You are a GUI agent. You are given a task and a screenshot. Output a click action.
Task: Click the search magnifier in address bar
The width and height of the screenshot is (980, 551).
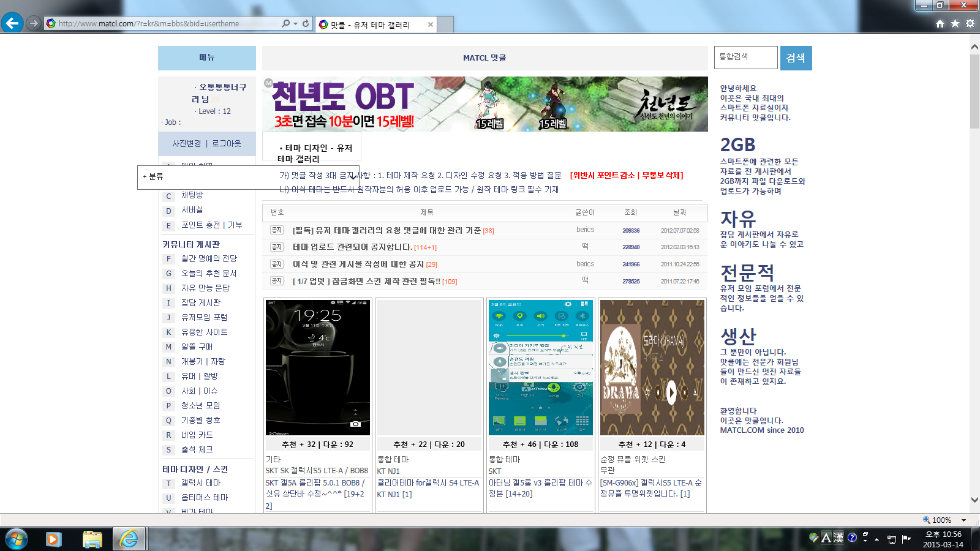pos(285,23)
